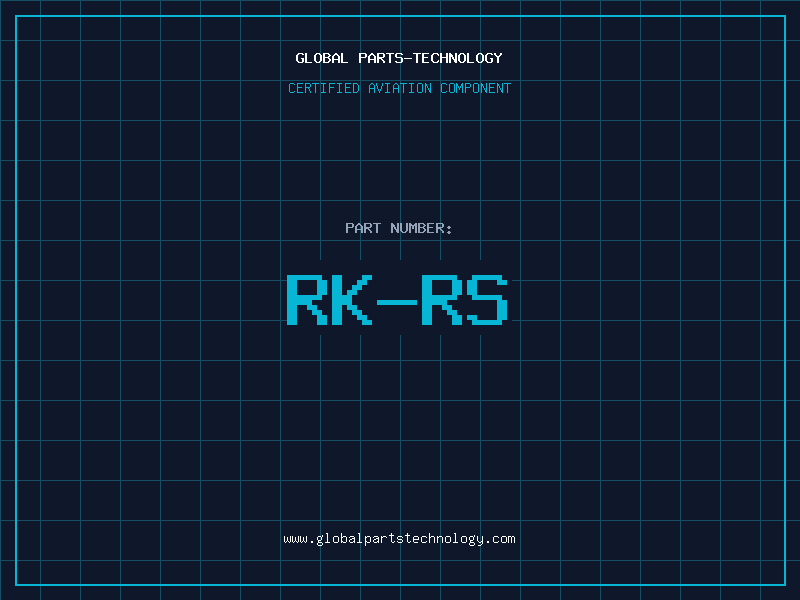
Task: Select the word 'AVIATION' in the subtitle
Action: click(x=399, y=88)
